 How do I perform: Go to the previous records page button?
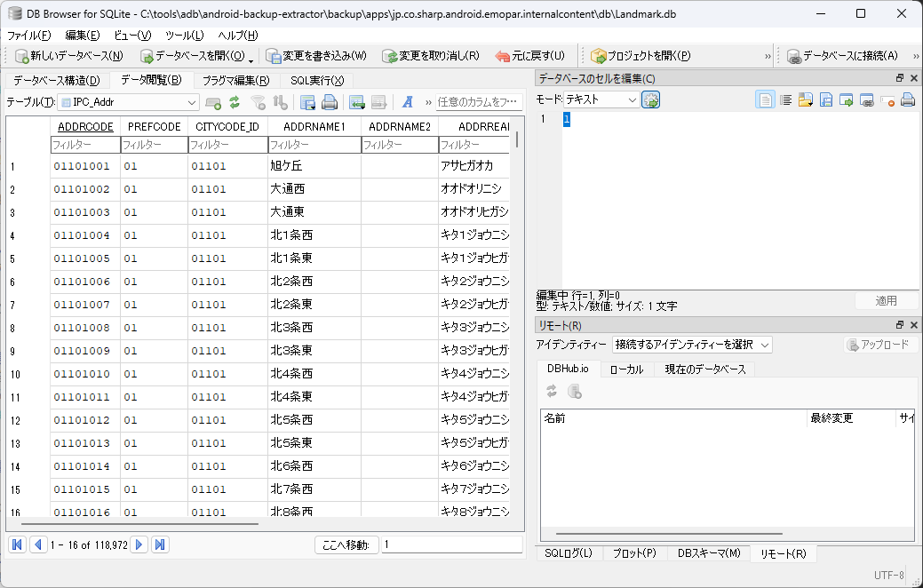(38, 544)
